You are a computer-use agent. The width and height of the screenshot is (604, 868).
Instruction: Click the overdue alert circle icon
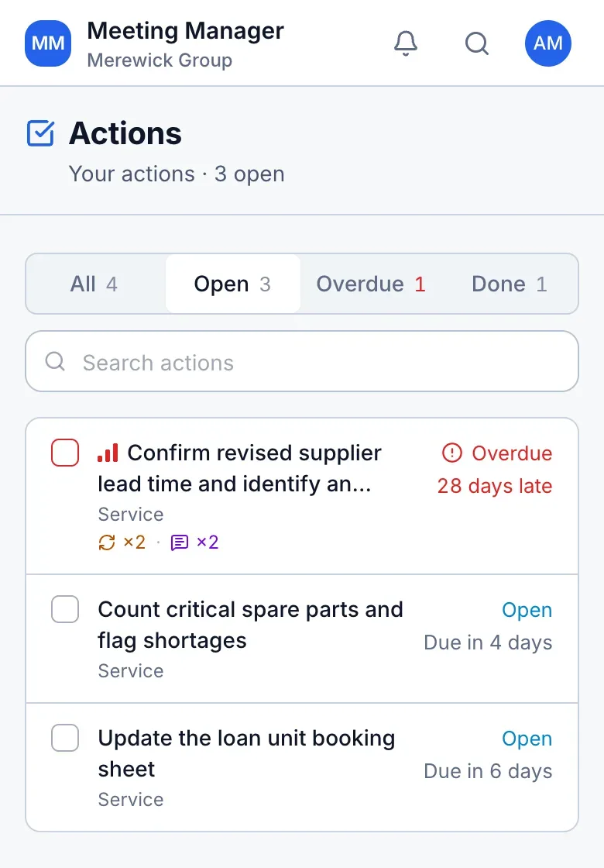click(452, 453)
